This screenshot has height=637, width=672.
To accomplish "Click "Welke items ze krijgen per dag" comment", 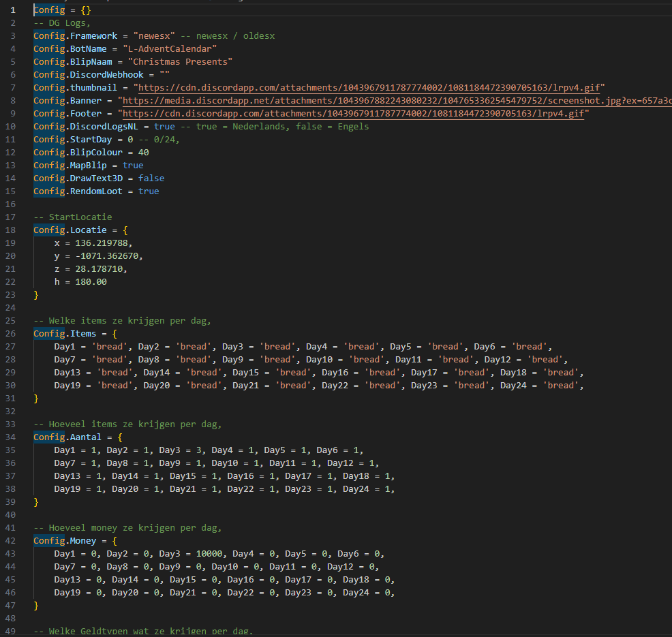I will (x=122, y=320).
